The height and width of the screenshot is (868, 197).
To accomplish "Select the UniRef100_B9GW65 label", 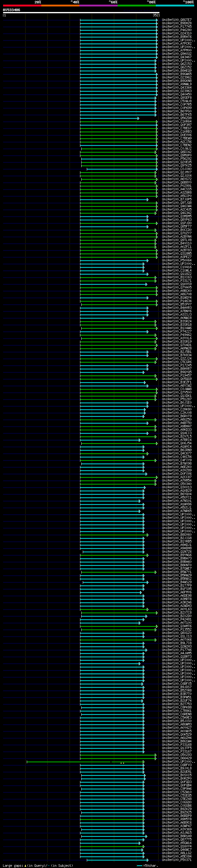I will tap(177, 74).
